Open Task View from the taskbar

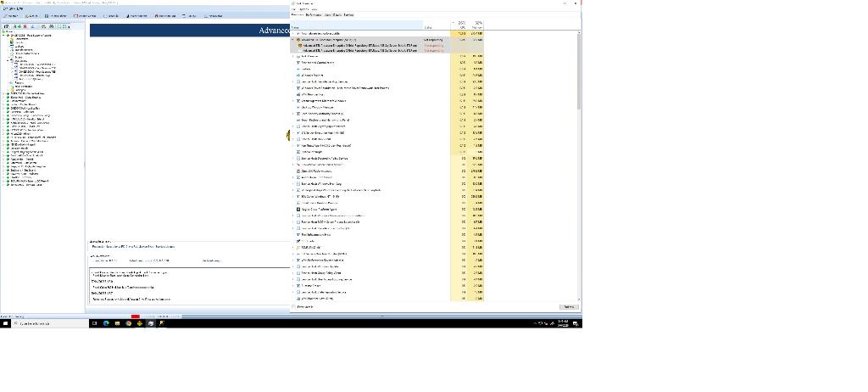[x=94, y=323]
